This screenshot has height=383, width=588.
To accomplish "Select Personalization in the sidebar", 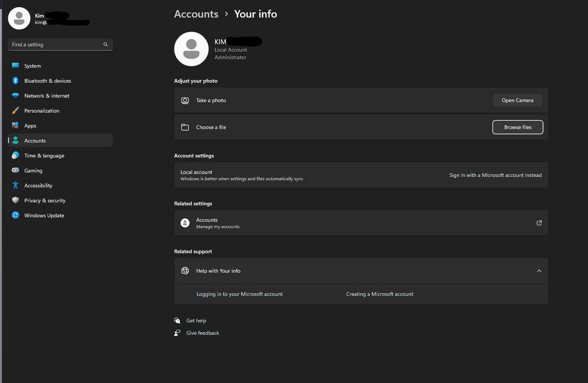I will click(x=60, y=111).
